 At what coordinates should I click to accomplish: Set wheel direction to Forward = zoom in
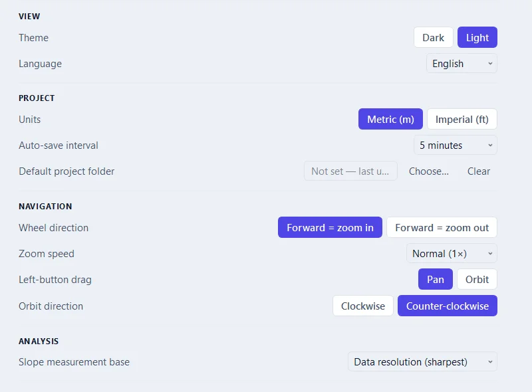[330, 227]
